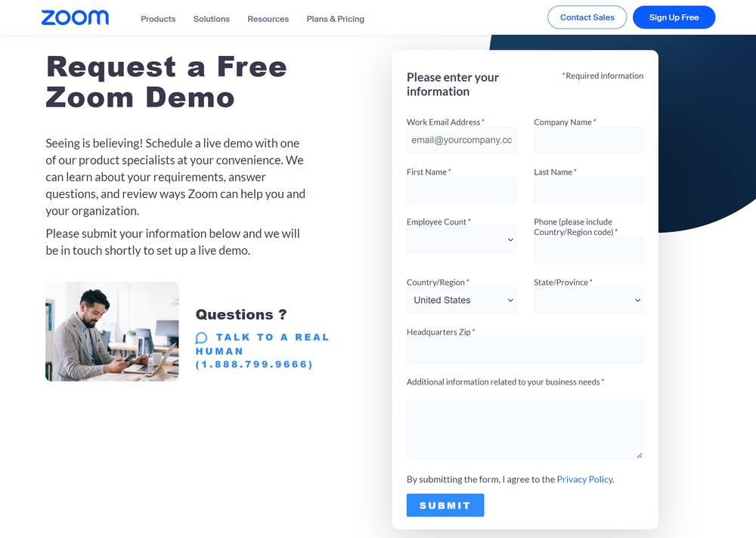756x538 pixels.
Task: Open the State/Province dropdown
Action: 588,300
